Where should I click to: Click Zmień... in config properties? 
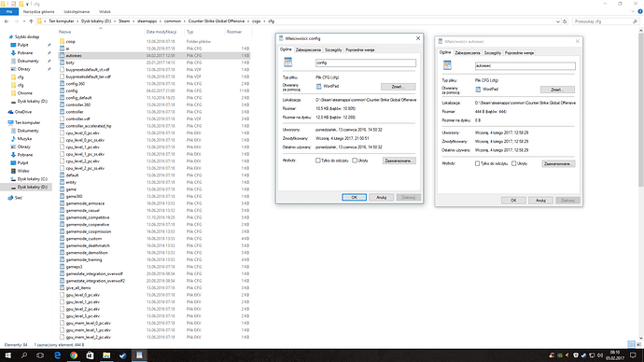point(398,87)
